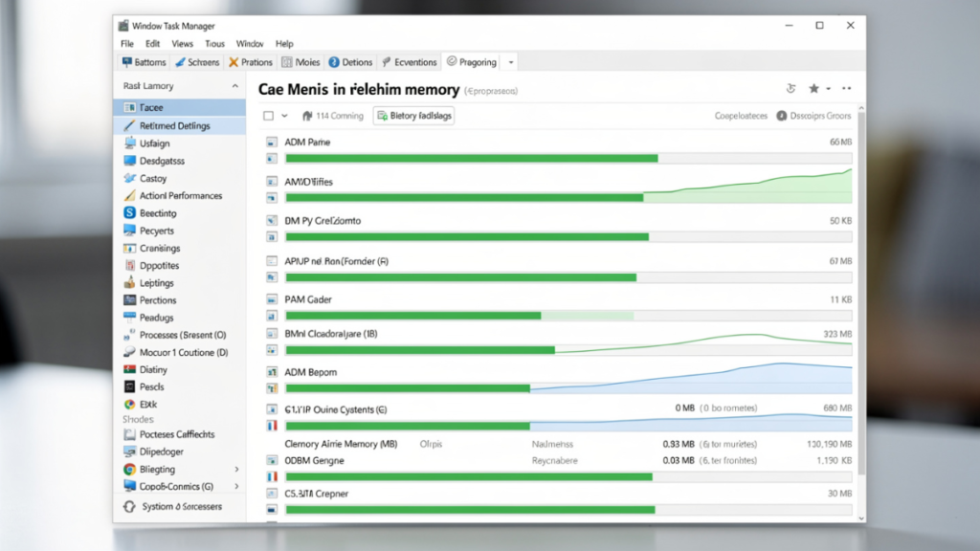Open the Views menu
980x551 pixels.
[182, 44]
